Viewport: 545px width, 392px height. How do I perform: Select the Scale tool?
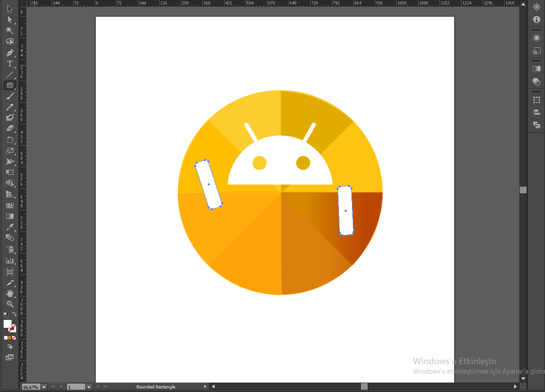point(9,151)
